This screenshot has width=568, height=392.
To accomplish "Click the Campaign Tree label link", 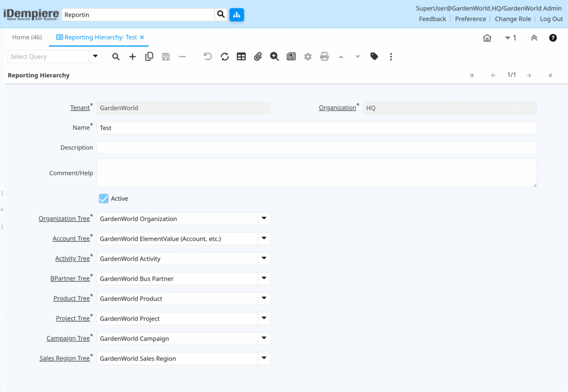I will [x=68, y=338].
